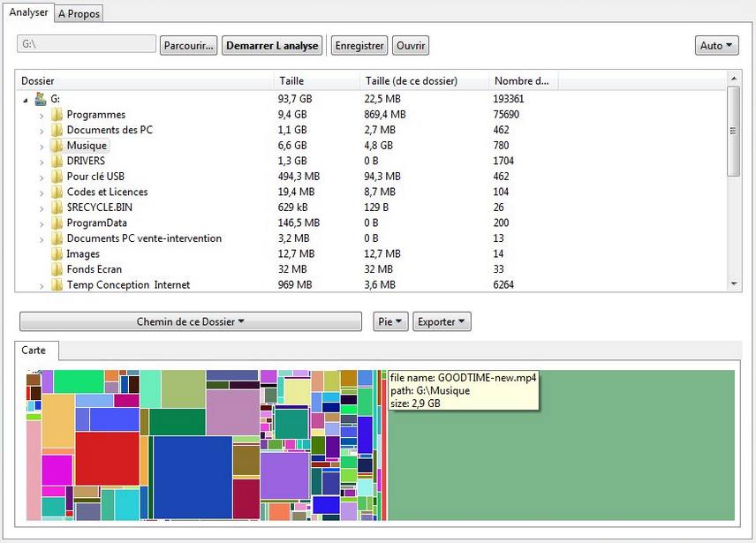Image resolution: width=756 pixels, height=543 pixels.
Task: Open the Chemin de ce Dossier dropdown
Action: click(x=191, y=321)
